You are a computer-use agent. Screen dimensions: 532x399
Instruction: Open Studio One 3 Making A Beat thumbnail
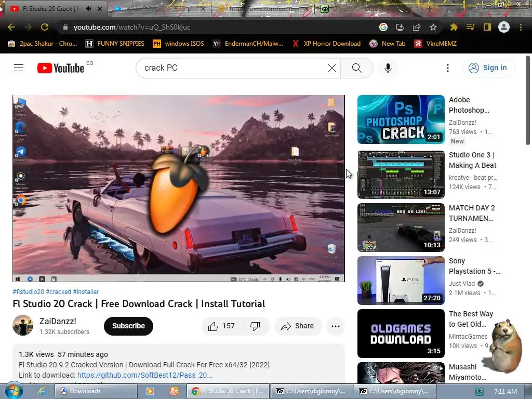401,175
